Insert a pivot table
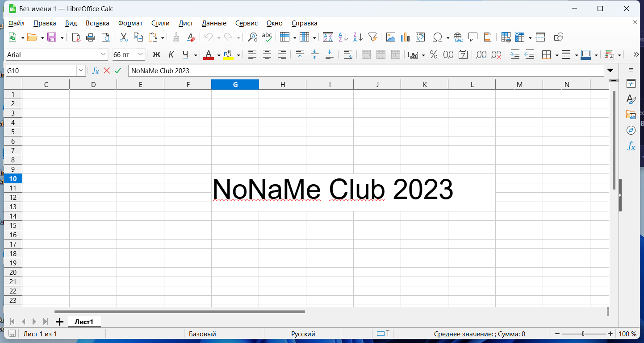The width and height of the screenshot is (644, 343). 420,37
